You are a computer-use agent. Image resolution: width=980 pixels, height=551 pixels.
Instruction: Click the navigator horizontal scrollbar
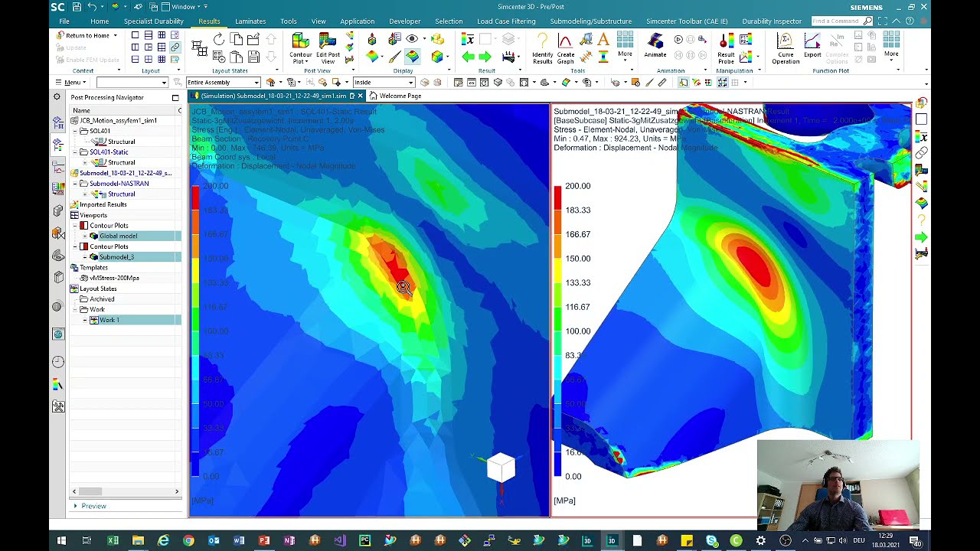coord(126,491)
